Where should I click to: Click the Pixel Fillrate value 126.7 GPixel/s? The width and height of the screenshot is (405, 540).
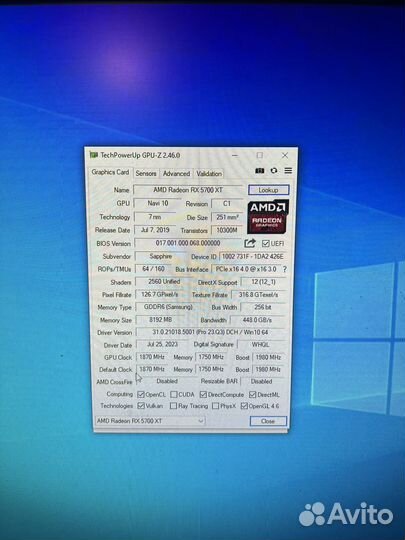click(159, 294)
